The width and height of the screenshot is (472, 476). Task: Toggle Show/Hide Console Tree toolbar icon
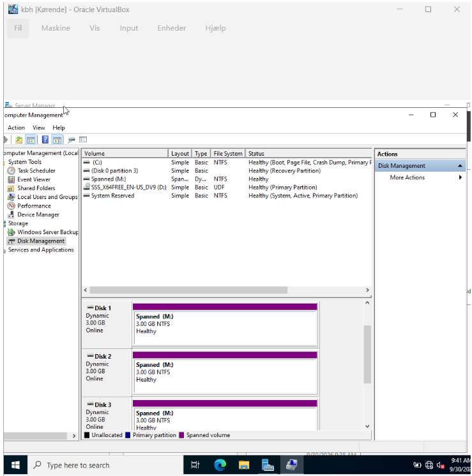(31, 140)
